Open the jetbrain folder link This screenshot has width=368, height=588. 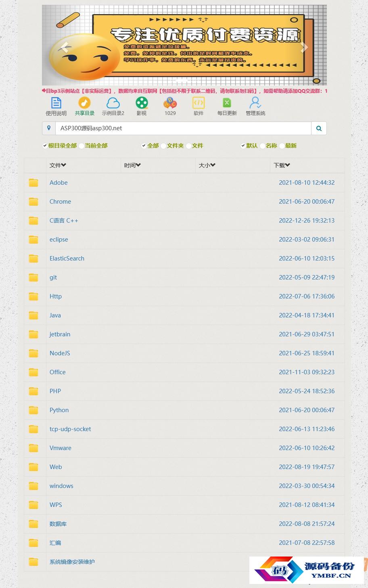(60, 334)
